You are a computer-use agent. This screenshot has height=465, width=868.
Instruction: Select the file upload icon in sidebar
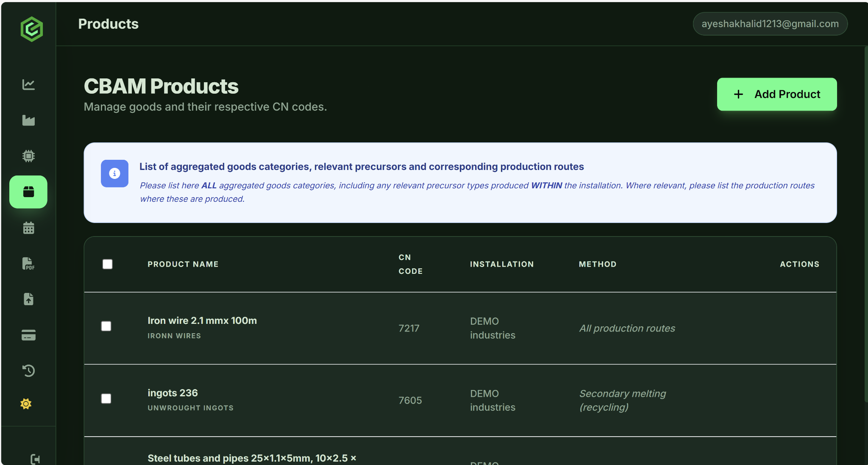click(28, 299)
